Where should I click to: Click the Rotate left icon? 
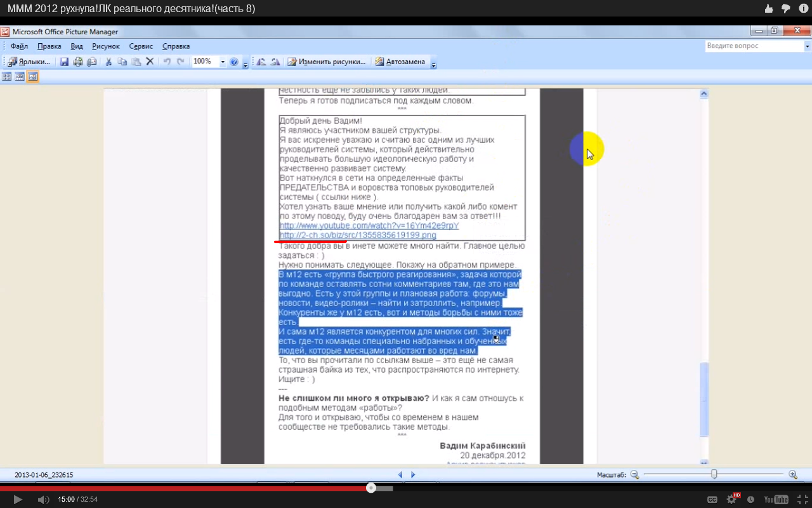pos(261,62)
